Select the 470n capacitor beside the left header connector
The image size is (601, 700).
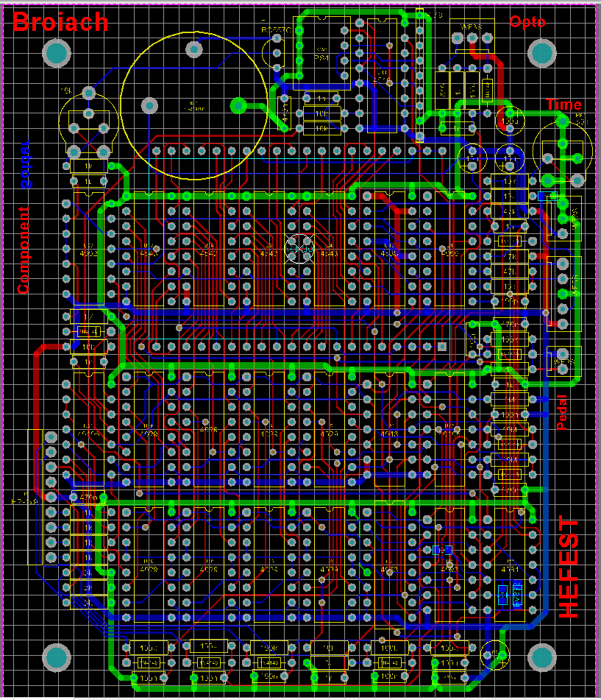[x=89, y=497]
